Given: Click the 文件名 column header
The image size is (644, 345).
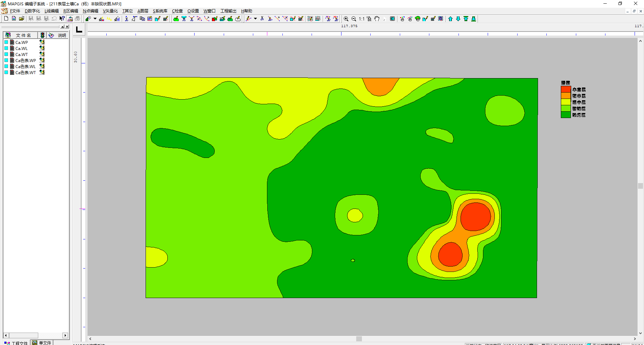Looking at the screenshot, I should 23,35.
